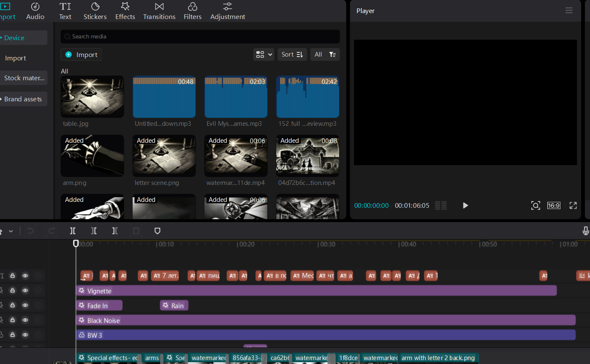Click the undo arrow icon

click(x=30, y=231)
